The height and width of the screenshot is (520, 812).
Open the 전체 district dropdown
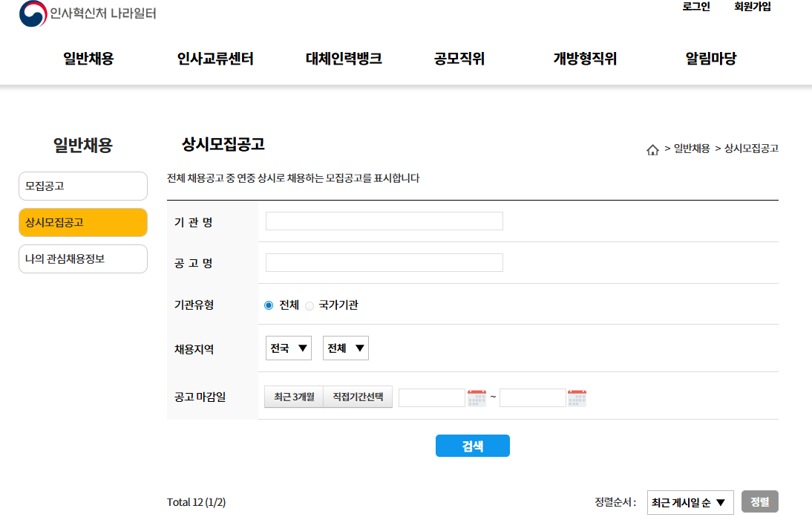pyautogui.click(x=345, y=348)
